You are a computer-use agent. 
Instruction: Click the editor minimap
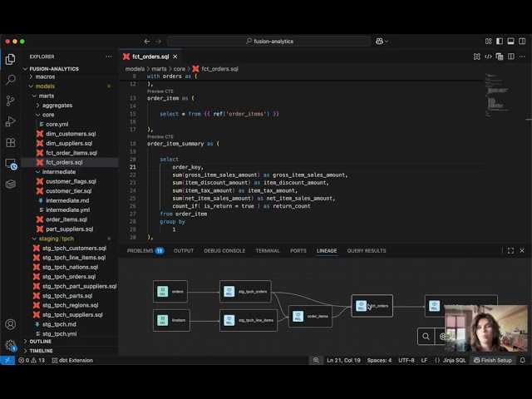(498, 95)
